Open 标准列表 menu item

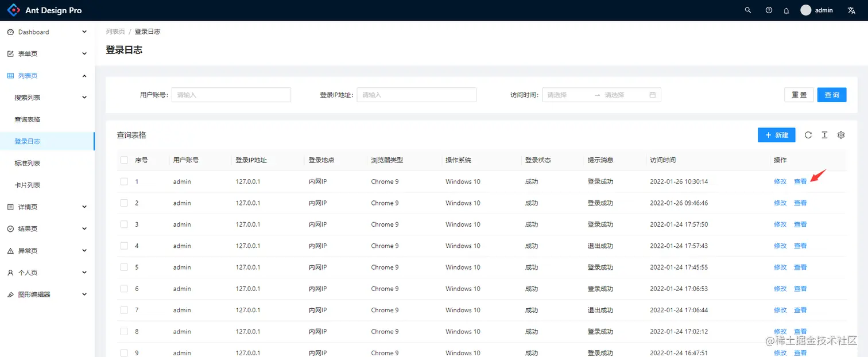47,163
